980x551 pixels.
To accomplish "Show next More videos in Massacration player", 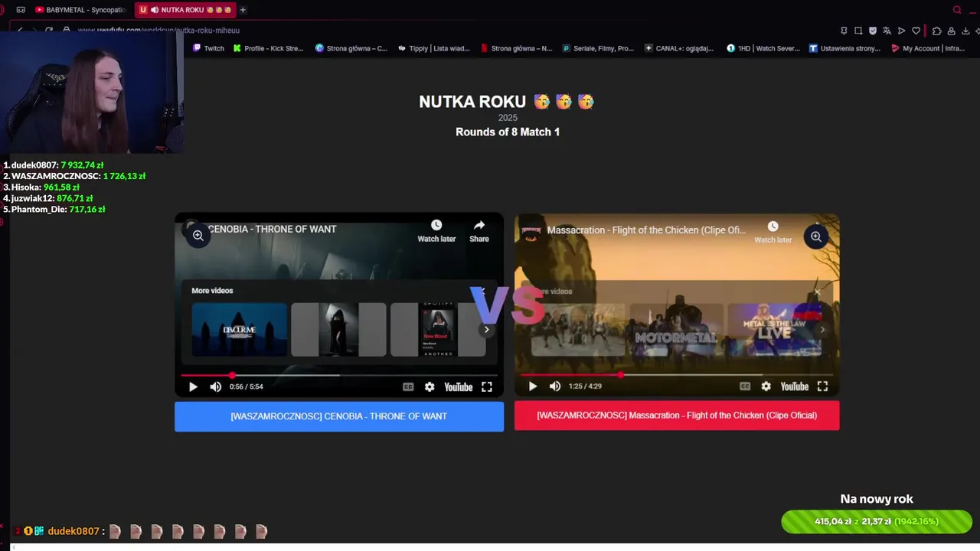I will [822, 330].
